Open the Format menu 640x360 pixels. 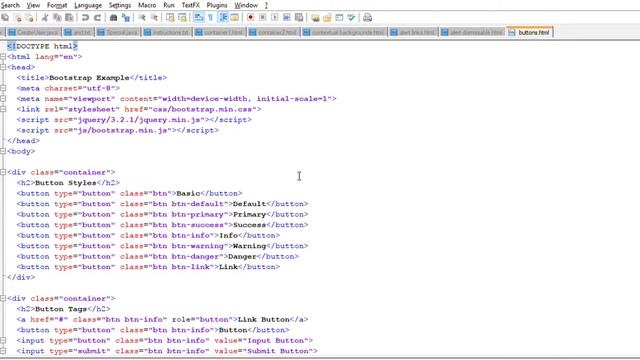click(57, 5)
